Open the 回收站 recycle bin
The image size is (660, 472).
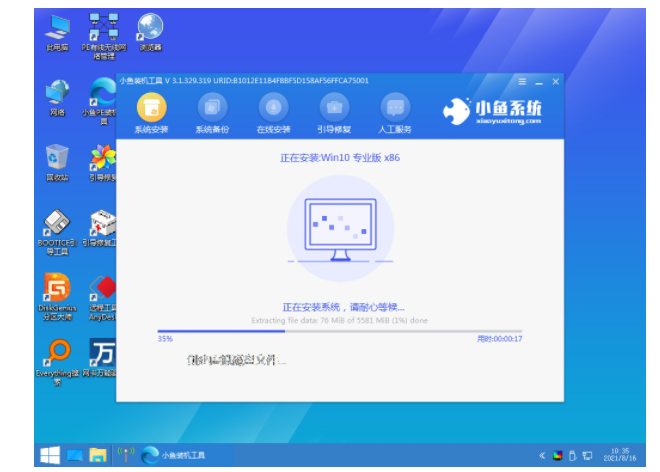[58, 158]
